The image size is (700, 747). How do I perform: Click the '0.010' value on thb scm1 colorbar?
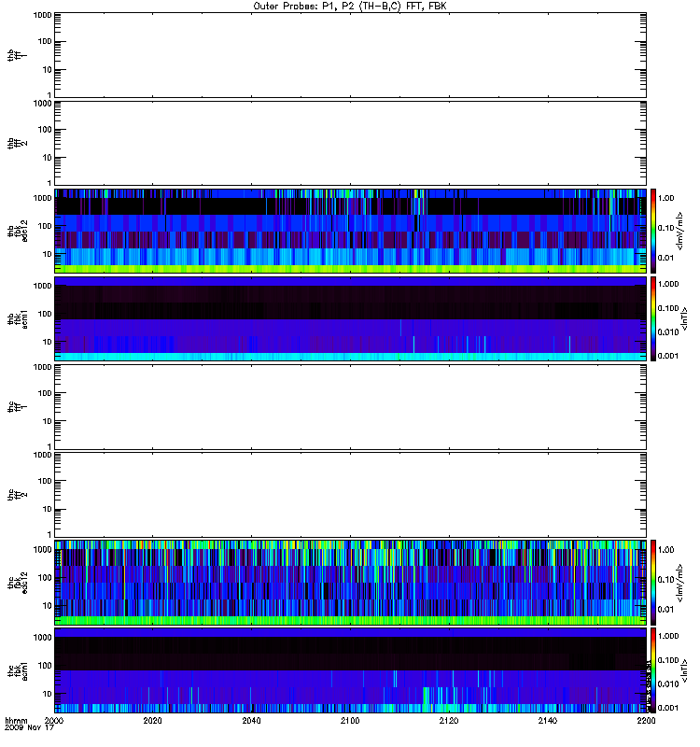668,332
